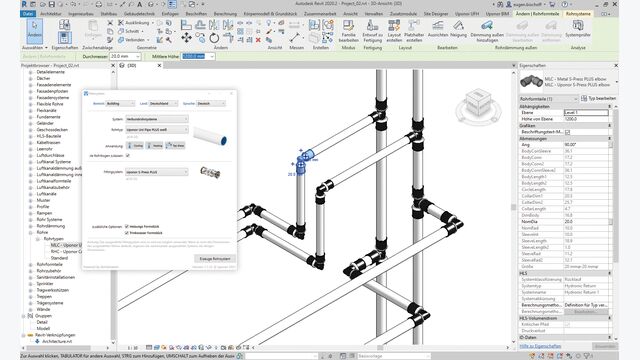Open the Sprache 'Deutsch' dropdown
Image resolution: width=640 pixels, height=360 pixels.
pyautogui.click(x=211, y=104)
